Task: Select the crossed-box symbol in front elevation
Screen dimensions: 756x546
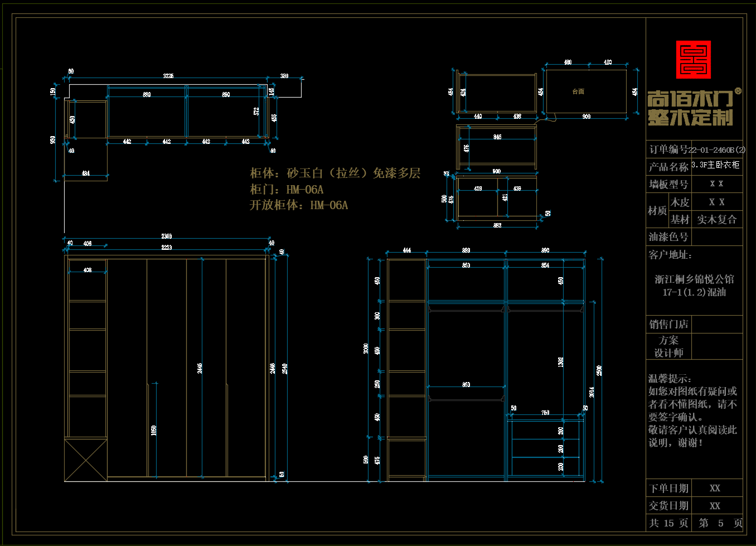Action: pyautogui.click(x=85, y=460)
